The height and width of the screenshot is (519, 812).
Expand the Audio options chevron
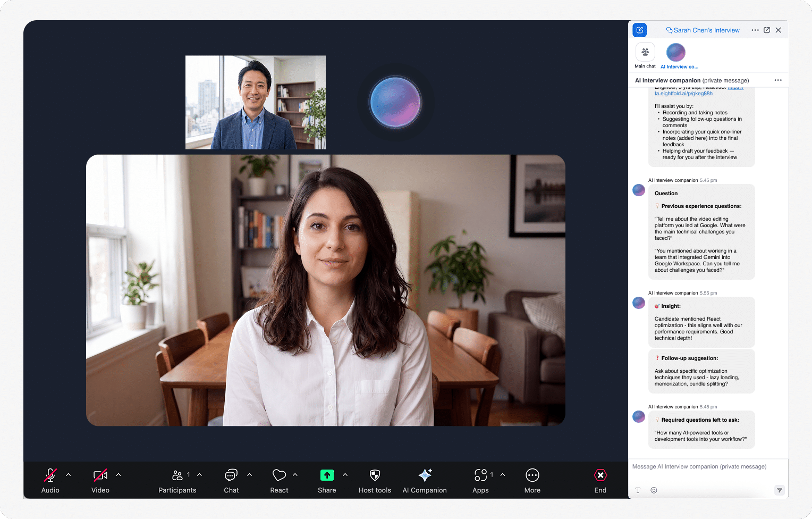[x=67, y=474]
